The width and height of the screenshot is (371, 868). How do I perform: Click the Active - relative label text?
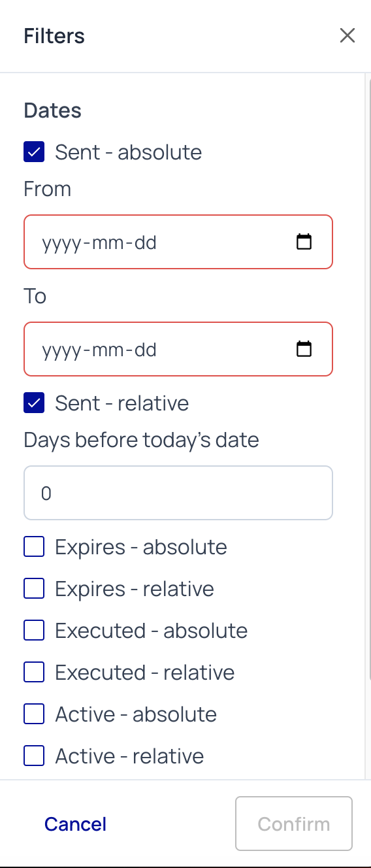(129, 756)
